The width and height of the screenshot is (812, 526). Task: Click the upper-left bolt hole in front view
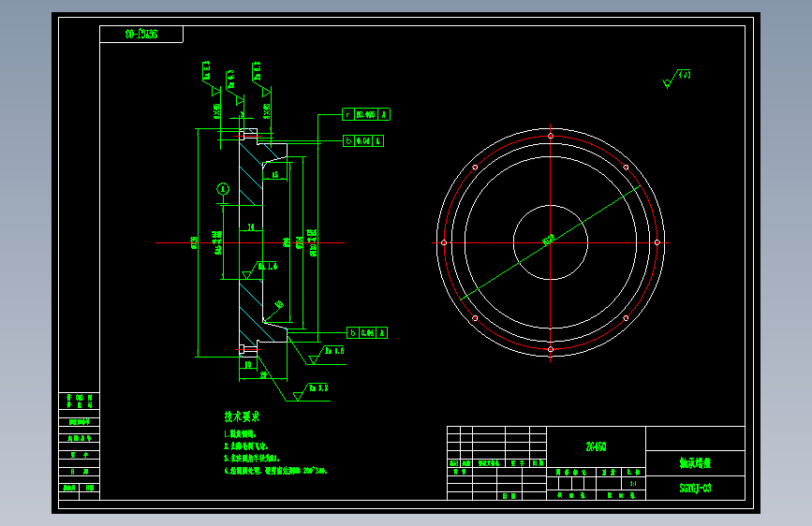pos(475,168)
